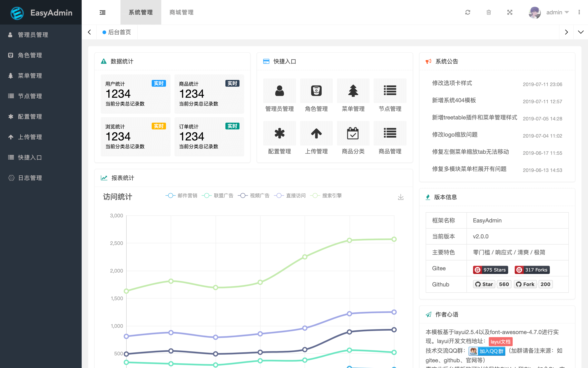Click the Github 200 fork count
The width and height of the screenshot is (588, 368).
tap(546, 284)
